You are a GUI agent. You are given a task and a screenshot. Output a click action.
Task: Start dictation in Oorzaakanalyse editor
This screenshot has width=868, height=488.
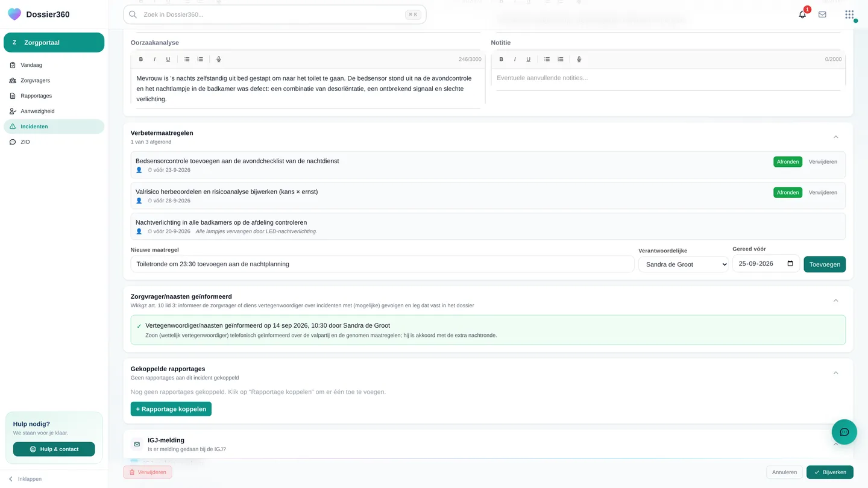[219, 59]
